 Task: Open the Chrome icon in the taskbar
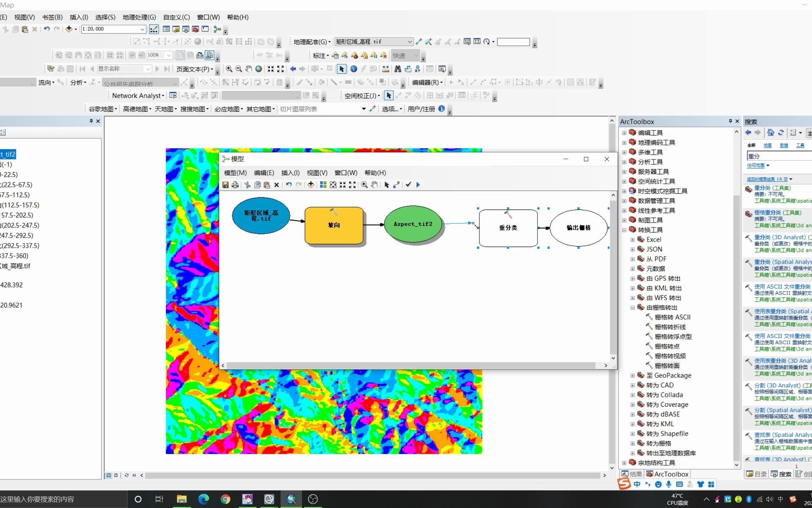[x=226, y=499]
